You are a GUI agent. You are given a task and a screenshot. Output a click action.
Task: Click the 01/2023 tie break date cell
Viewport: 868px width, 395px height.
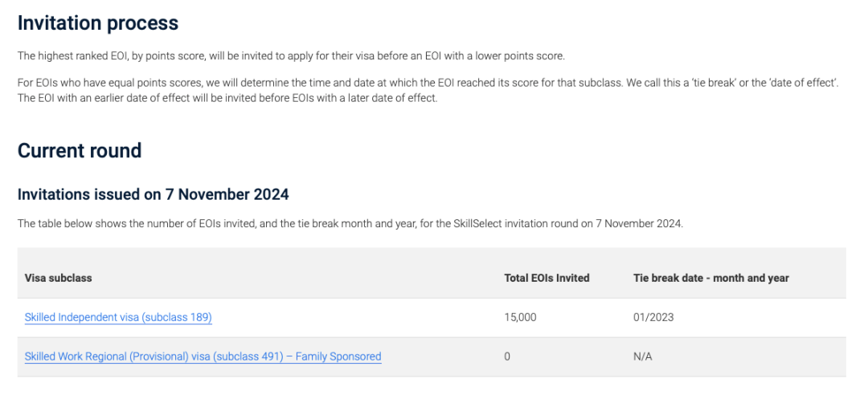[x=653, y=318]
